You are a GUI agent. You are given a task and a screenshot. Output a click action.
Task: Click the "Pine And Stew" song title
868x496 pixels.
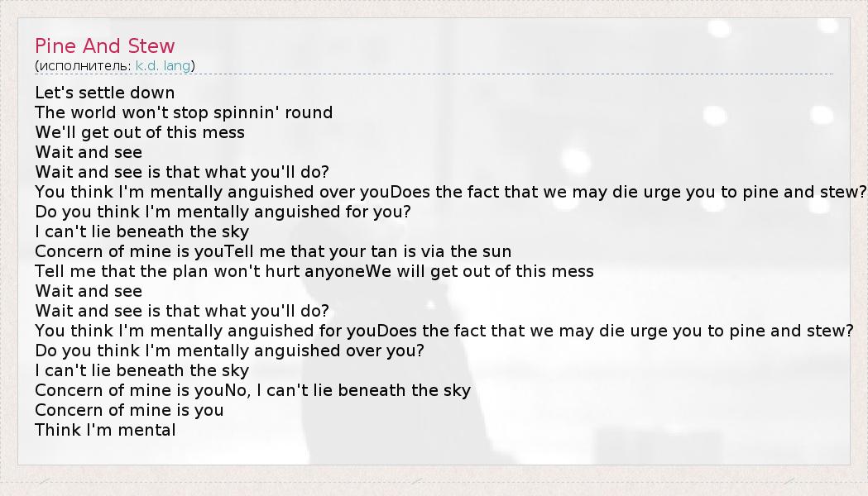point(105,45)
